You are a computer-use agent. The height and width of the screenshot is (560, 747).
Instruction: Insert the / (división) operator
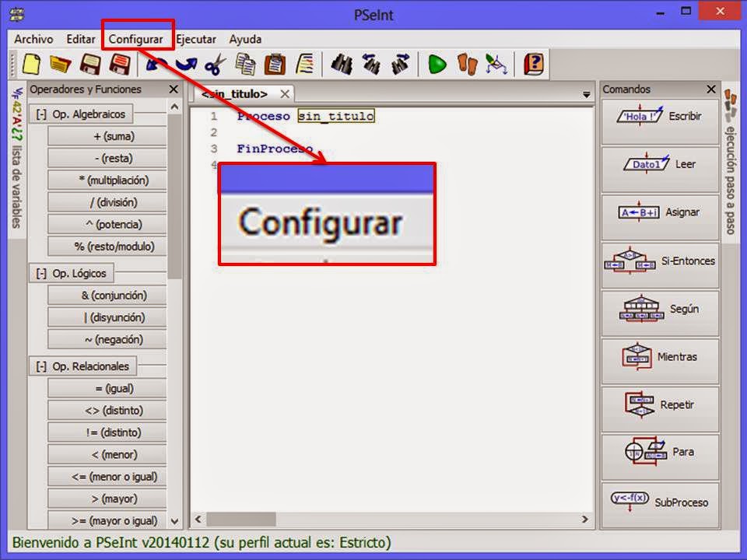coord(107,202)
